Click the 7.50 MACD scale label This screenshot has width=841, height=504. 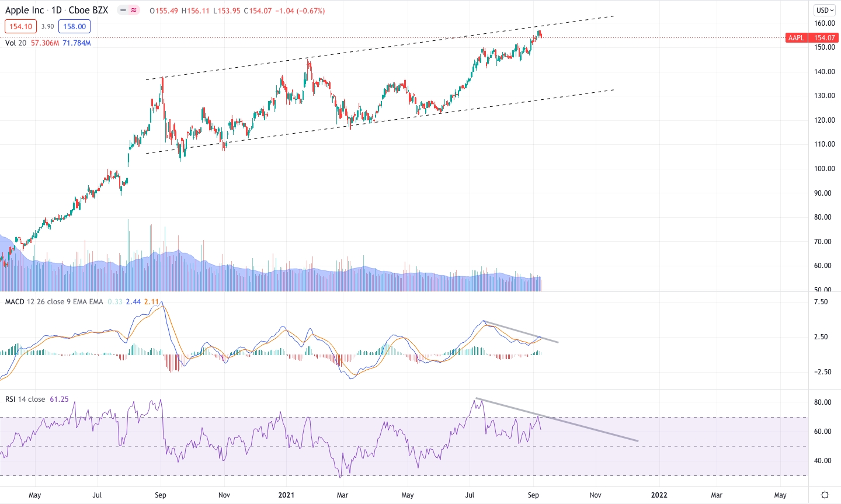pos(821,302)
